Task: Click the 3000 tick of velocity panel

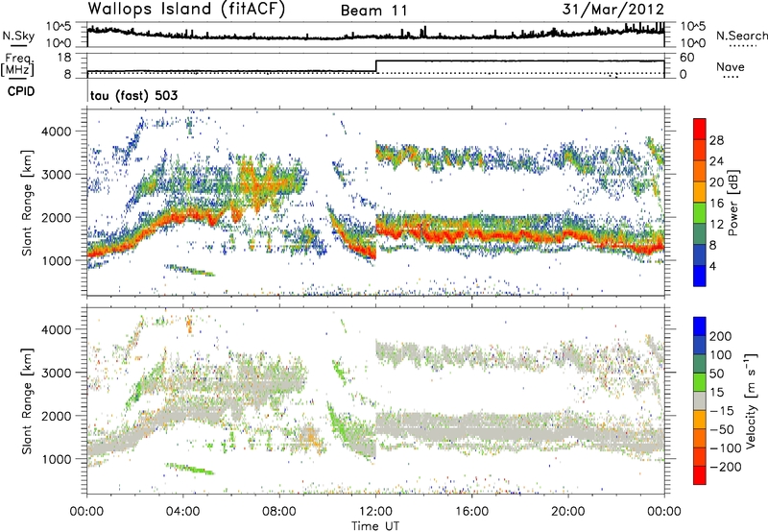Action: [x=56, y=373]
